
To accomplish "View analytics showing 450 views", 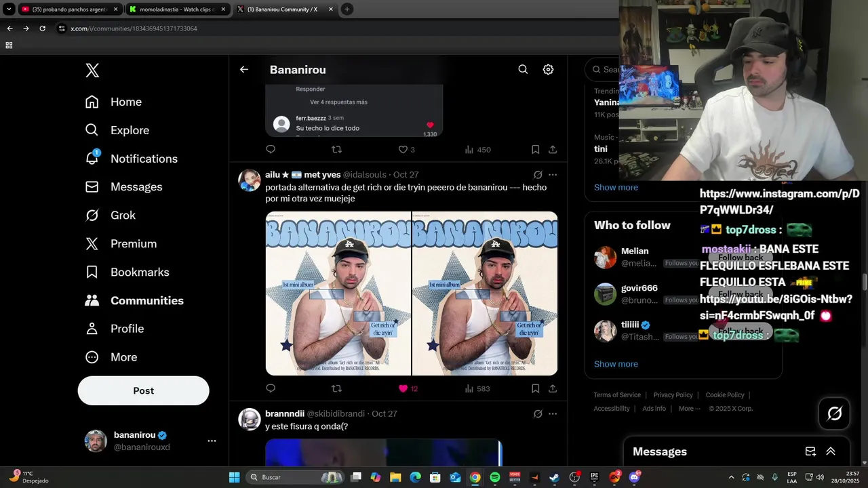I will (x=477, y=150).
